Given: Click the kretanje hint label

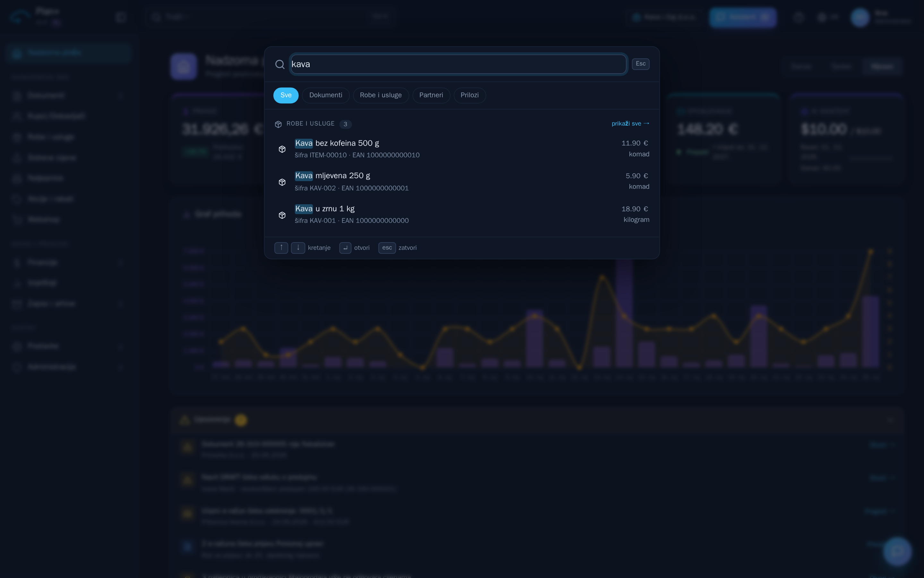Looking at the screenshot, I should pos(319,248).
